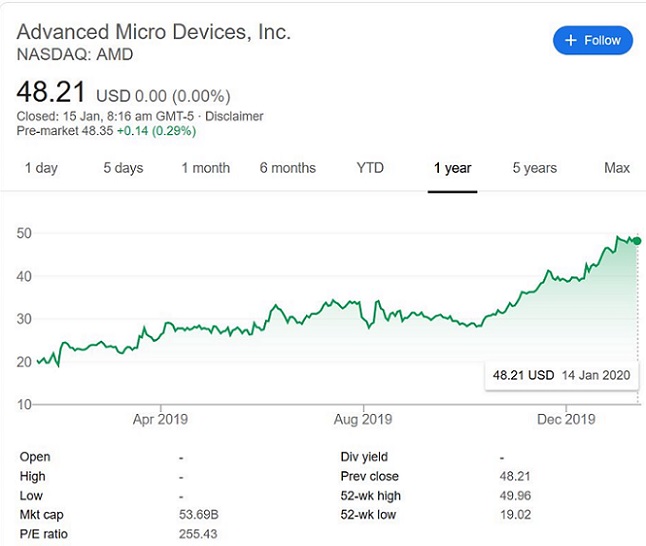The width and height of the screenshot is (646, 546).
Task: Click the Apr 2019 axis label
Action: coord(160,419)
